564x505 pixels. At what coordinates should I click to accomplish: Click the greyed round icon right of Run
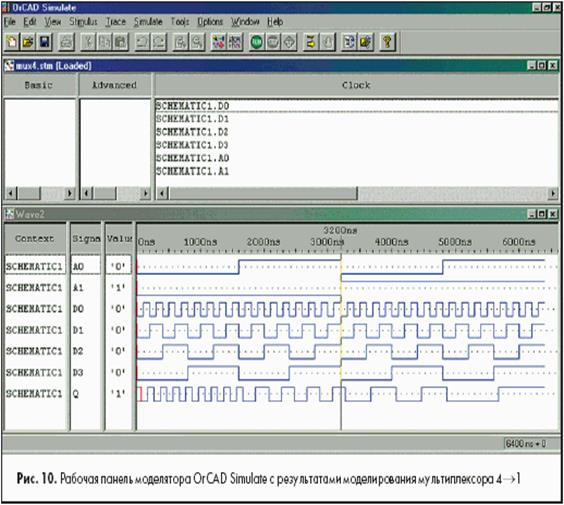pos(273,42)
